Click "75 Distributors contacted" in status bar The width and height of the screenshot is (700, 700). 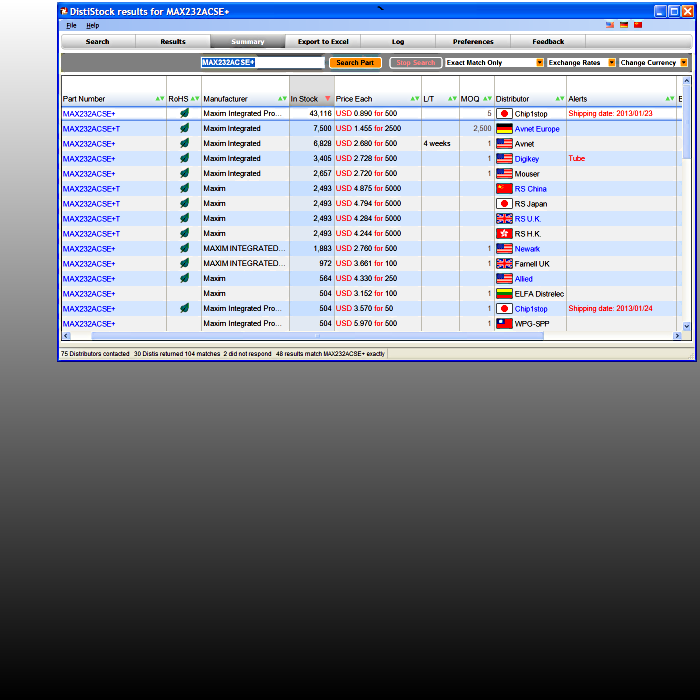point(95,354)
